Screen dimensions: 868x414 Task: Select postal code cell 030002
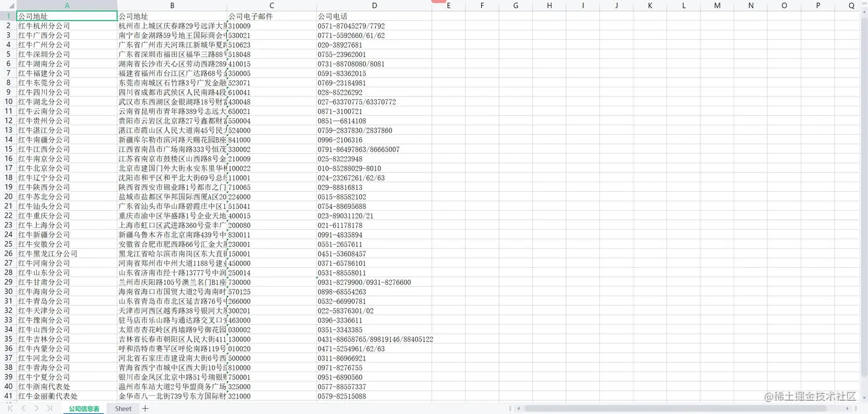[272, 330]
